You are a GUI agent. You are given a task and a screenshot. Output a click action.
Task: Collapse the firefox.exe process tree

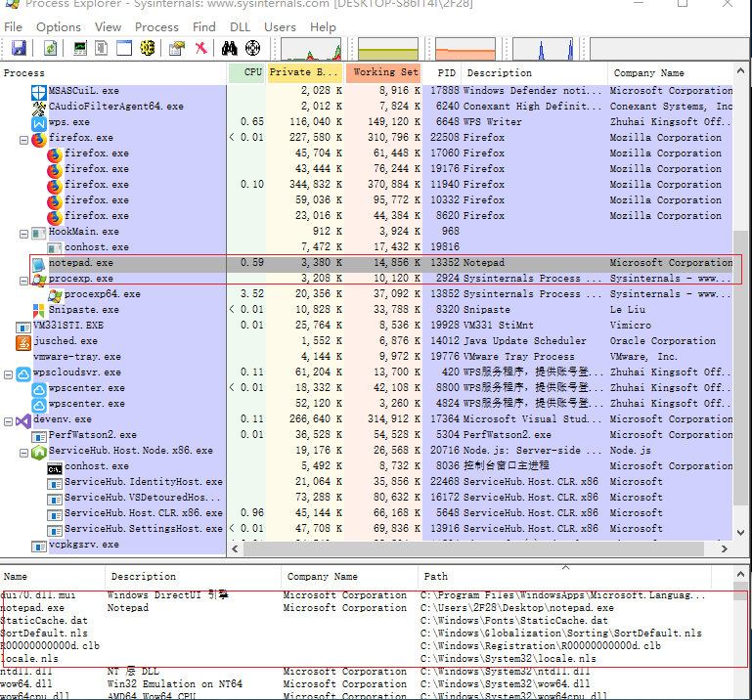click(23, 141)
